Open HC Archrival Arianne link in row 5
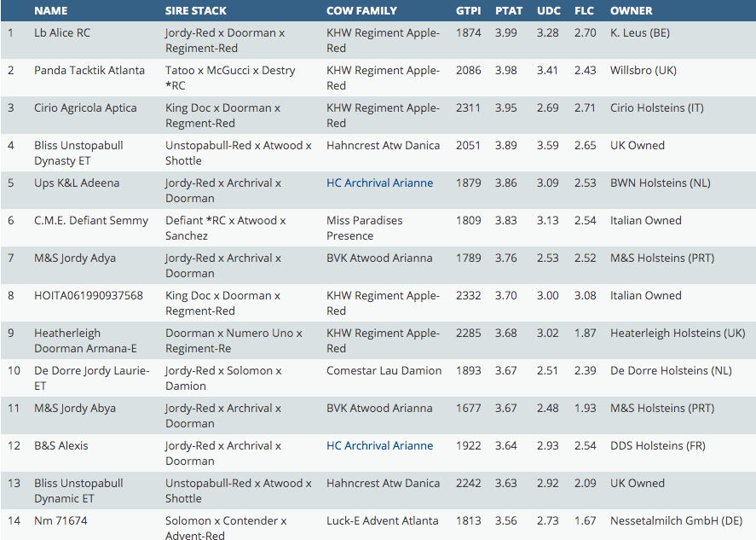 [x=379, y=183]
